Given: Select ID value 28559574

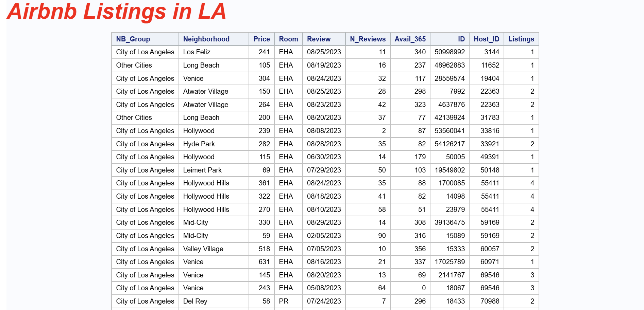Looking at the screenshot, I should pyautogui.click(x=450, y=78).
